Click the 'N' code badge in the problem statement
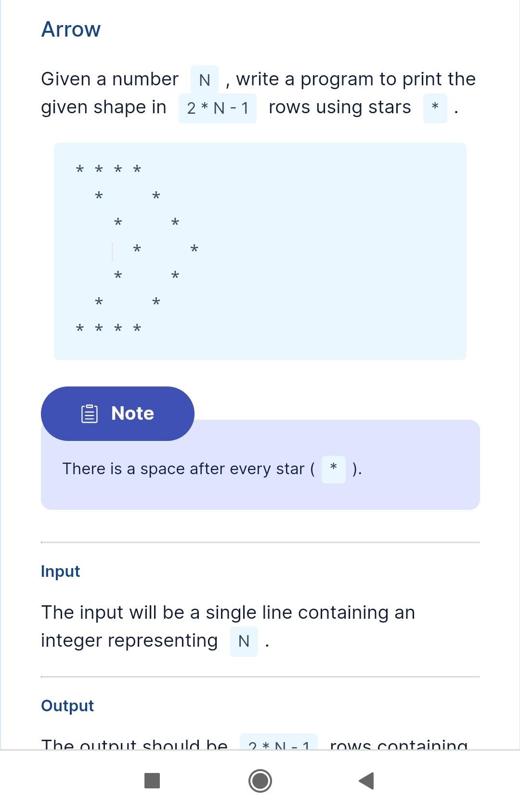The height and width of the screenshot is (812, 520). [204, 79]
